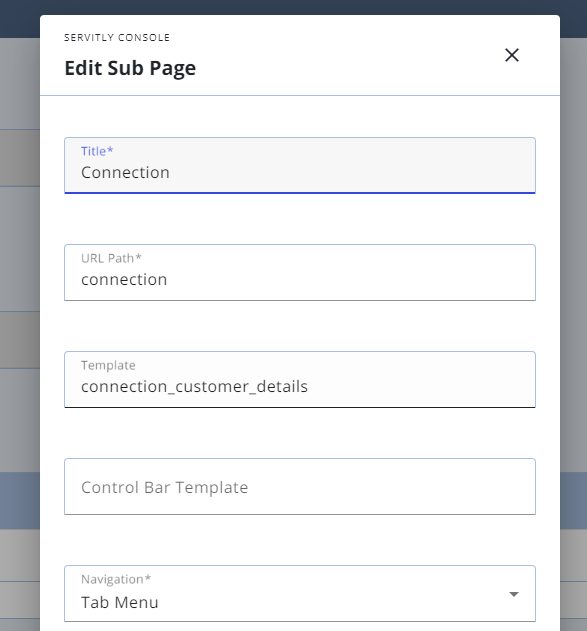The image size is (587, 631).
Task: Click the "URL Path*" field label
Action: [111, 258]
